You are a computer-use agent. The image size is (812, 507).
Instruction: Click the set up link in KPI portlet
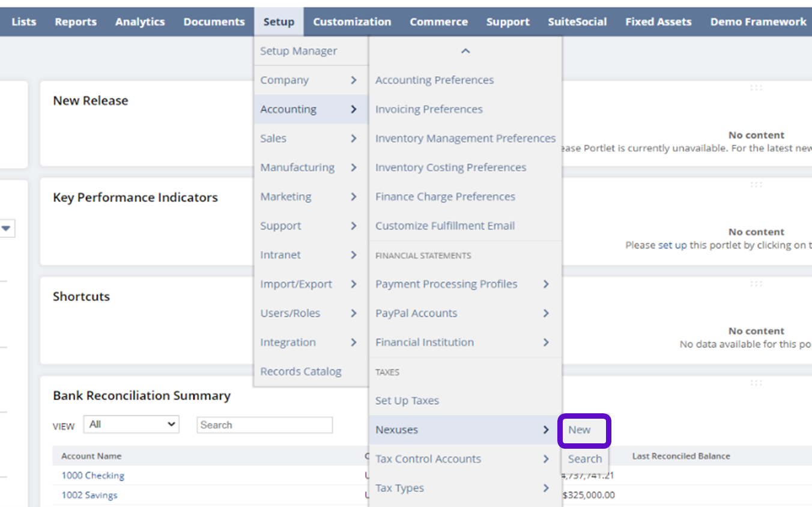672,245
